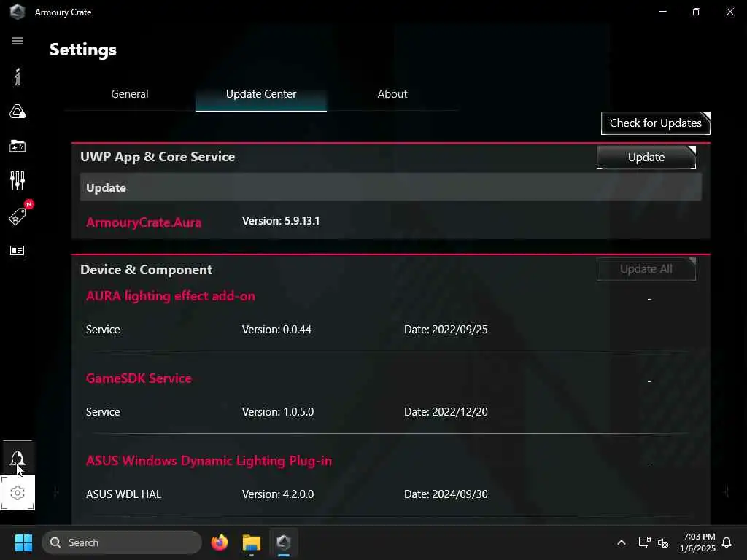Open the About tab

point(392,94)
